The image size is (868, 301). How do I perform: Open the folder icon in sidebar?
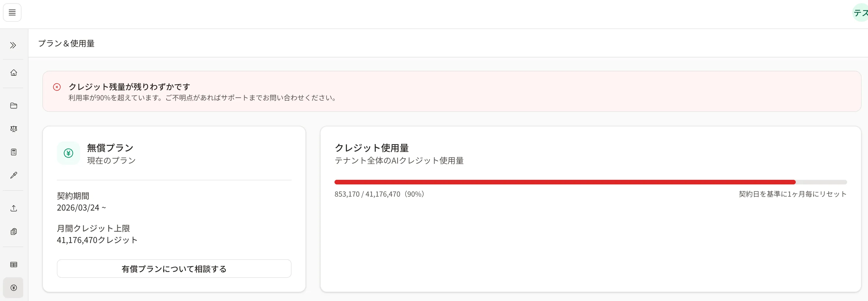[13, 106]
